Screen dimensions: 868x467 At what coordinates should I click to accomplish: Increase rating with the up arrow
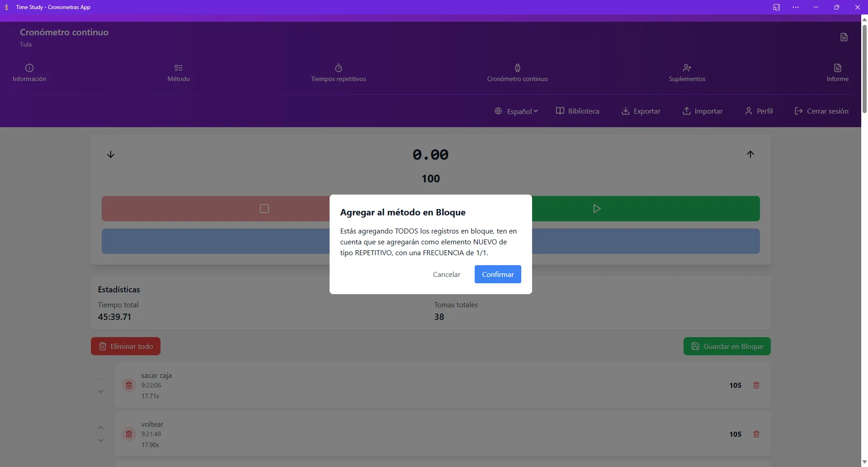750,154
